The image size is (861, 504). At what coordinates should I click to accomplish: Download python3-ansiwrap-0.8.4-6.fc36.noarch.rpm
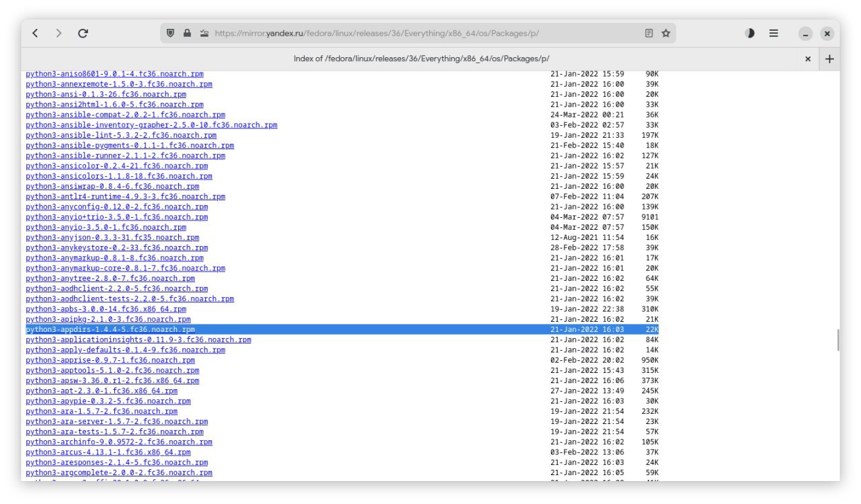pos(112,186)
